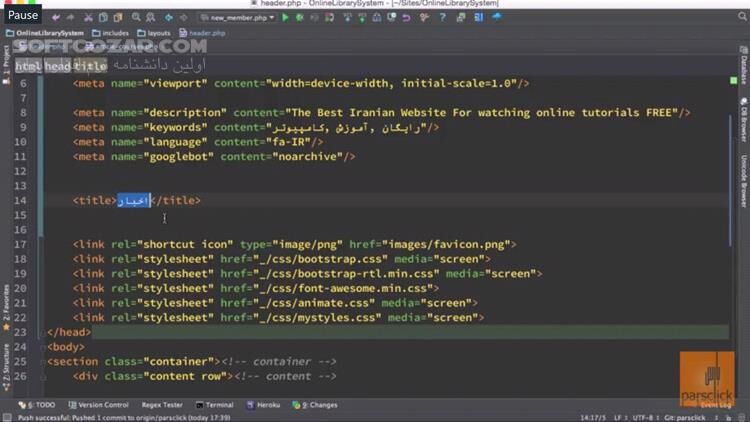Open the TODO tool window
This screenshot has width=750, height=422.
coord(40,405)
